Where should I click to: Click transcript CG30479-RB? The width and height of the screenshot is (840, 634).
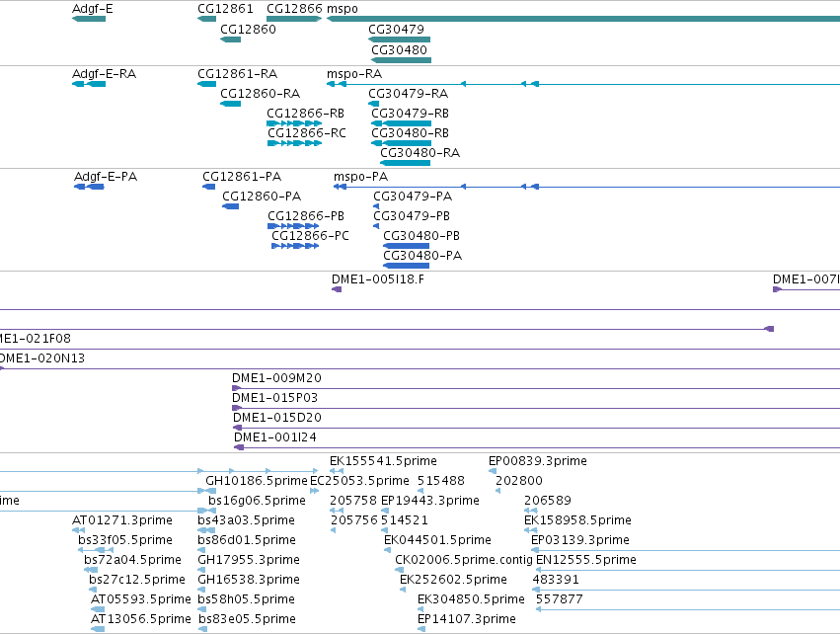[x=402, y=123]
